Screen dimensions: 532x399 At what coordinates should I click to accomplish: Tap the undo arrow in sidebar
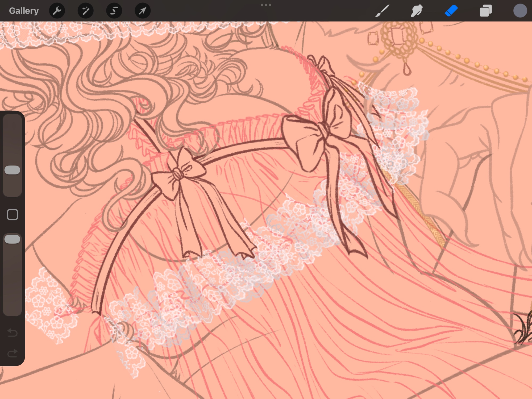coord(13,332)
